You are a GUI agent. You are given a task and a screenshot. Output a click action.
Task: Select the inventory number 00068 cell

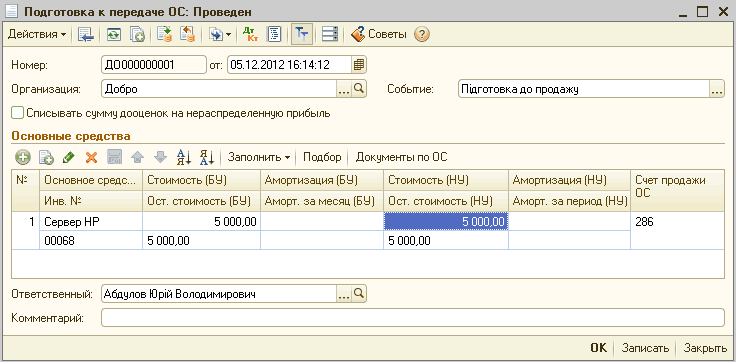91,241
